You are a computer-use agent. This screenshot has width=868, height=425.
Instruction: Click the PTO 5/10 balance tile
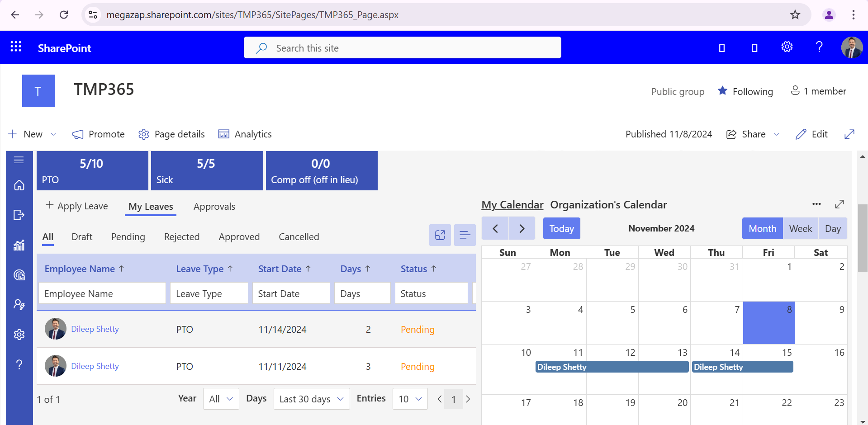pos(92,170)
